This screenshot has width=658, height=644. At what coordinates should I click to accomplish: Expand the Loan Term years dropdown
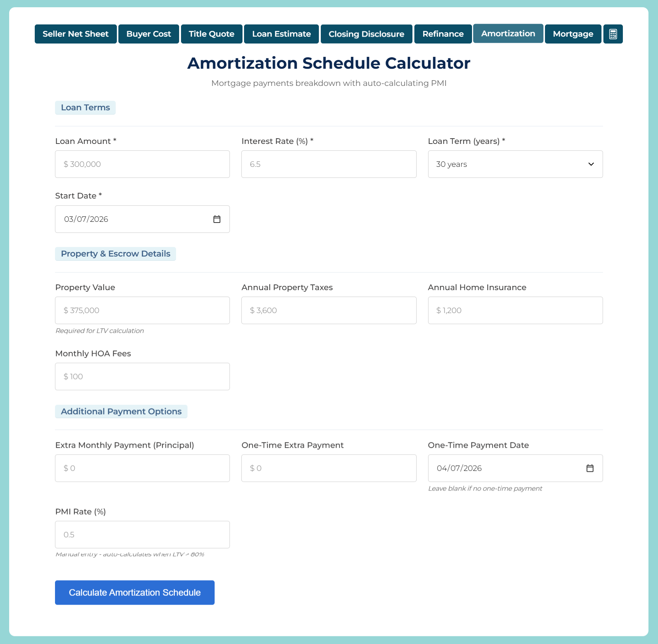[515, 164]
